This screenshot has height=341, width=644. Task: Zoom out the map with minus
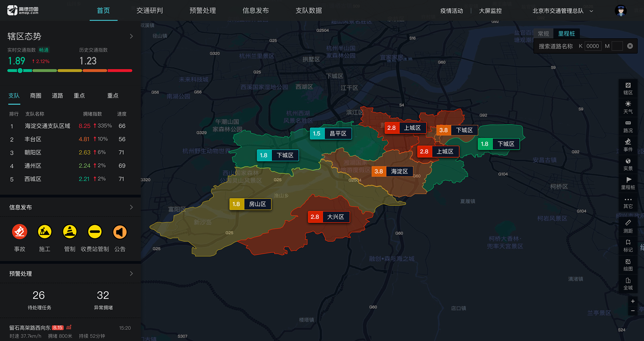coord(632,311)
